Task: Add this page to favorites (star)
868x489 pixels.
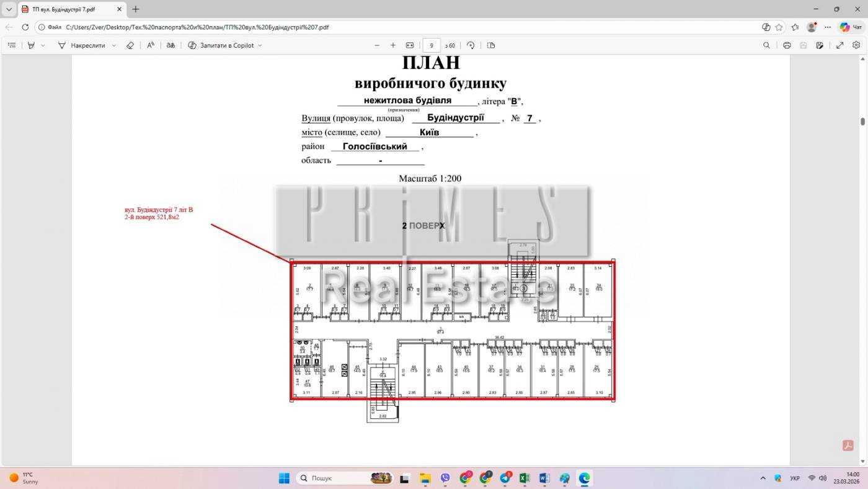Action: pos(779,27)
